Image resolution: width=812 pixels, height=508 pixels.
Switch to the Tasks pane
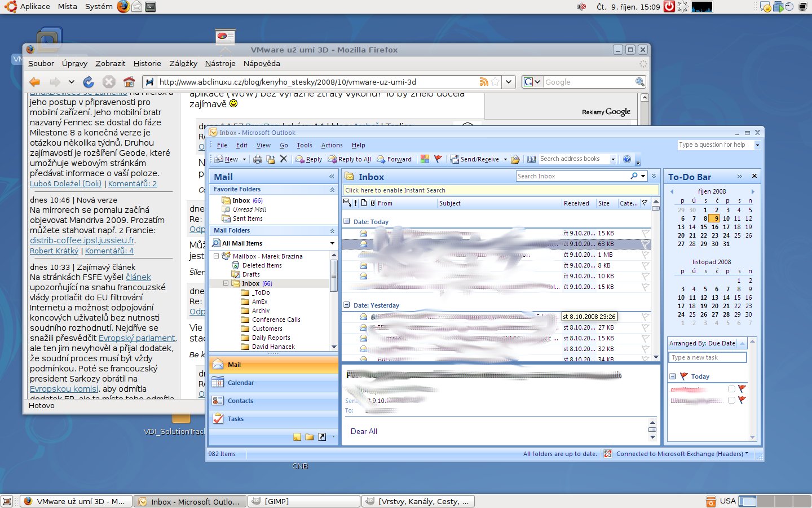(x=273, y=419)
